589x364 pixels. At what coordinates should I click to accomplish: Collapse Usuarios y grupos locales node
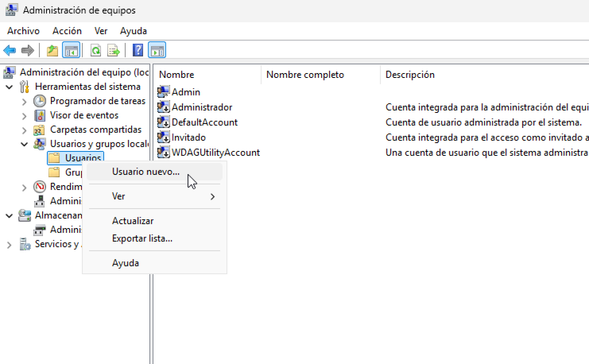[x=24, y=144]
